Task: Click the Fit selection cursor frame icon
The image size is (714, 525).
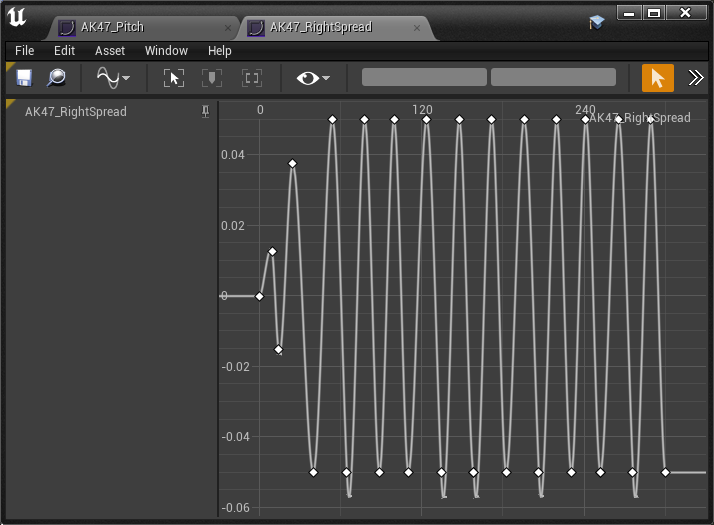Action: pyautogui.click(x=174, y=78)
